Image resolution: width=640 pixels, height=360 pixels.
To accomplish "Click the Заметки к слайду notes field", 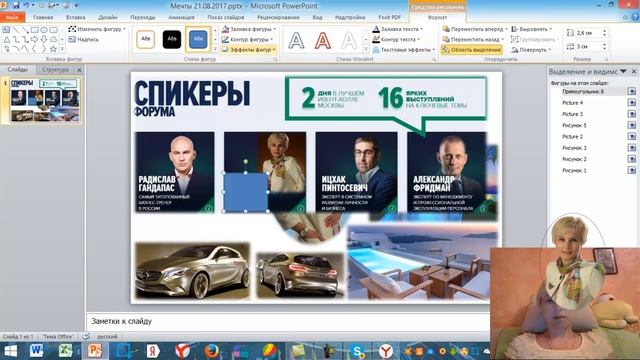I will pos(287,321).
